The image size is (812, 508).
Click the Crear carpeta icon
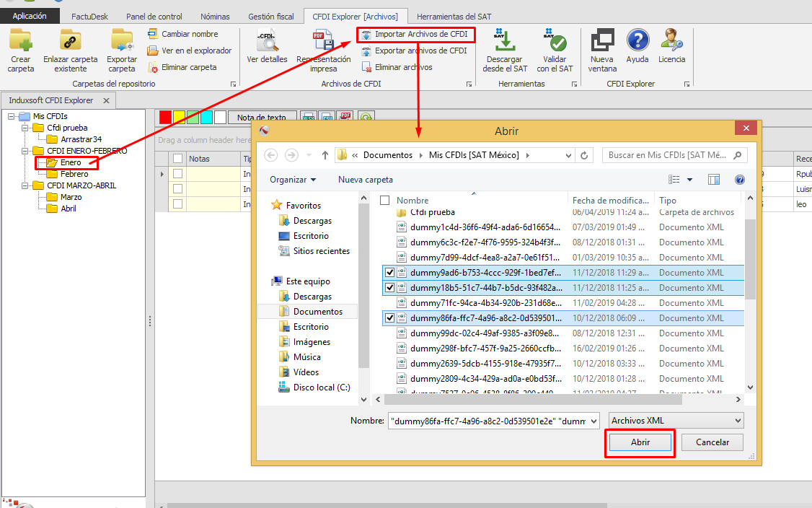click(21, 40)
